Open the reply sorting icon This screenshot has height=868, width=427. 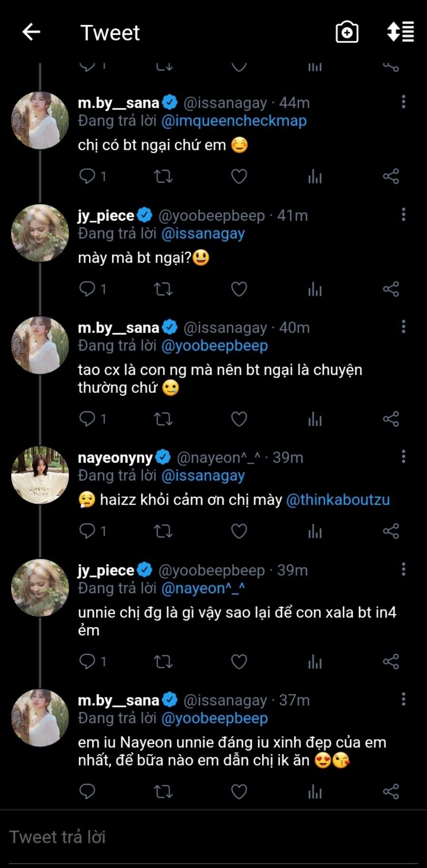click(400, 32)
